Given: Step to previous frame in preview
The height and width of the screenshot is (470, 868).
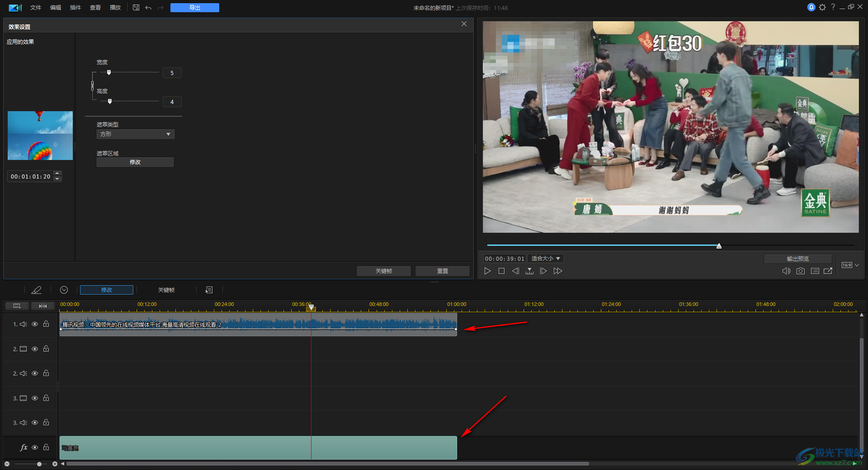Looking at the screenshot, I should tap(515, 271).
